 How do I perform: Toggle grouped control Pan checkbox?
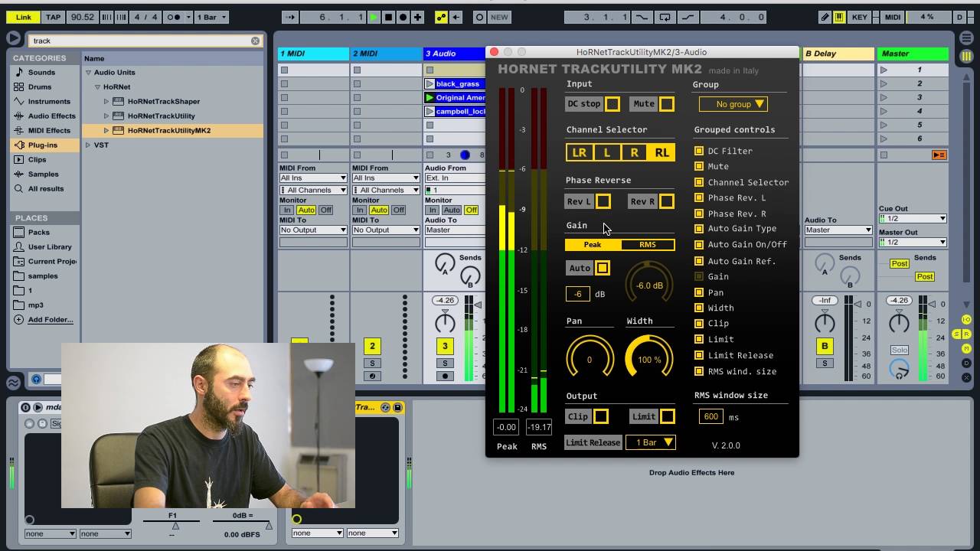(x=699, y=292)
